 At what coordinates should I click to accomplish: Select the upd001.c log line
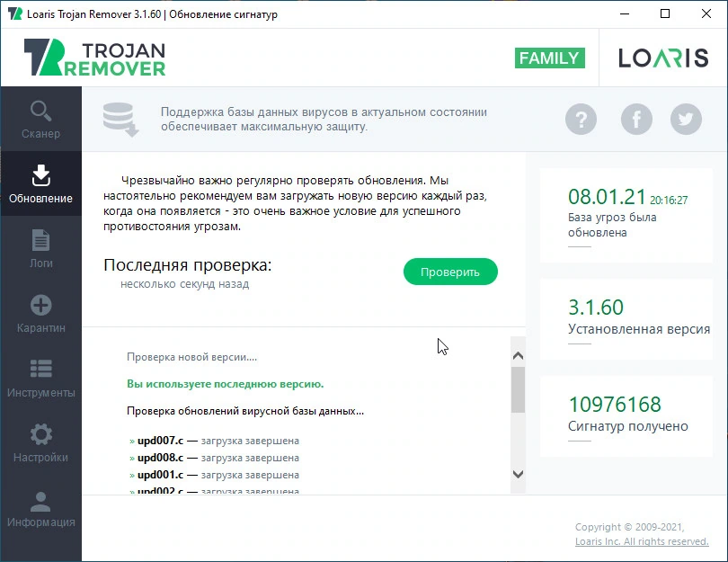pos(214,475)
